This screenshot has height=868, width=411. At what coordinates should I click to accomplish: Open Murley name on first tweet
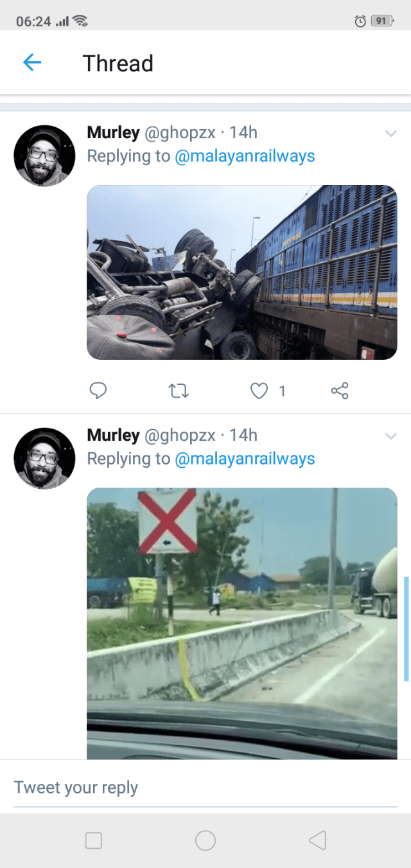point(113,132)
